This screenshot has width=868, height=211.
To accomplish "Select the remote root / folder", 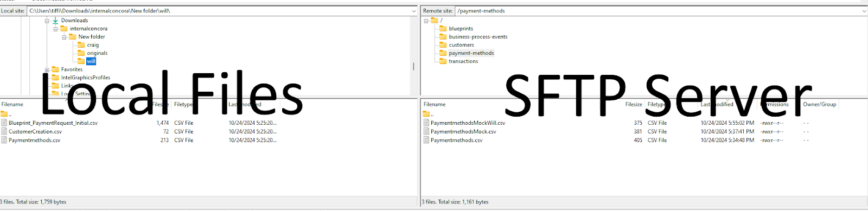I will (x=441, y=21).
